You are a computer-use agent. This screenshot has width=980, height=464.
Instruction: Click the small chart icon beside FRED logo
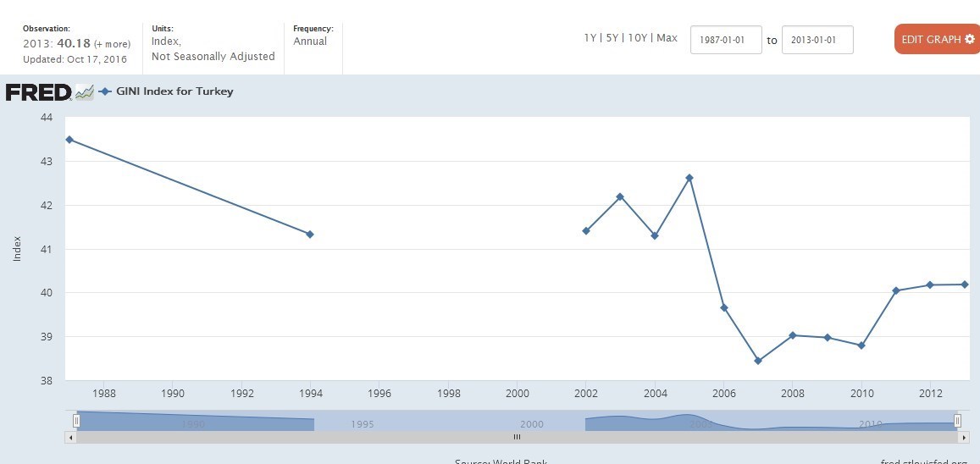coord(84,92)
